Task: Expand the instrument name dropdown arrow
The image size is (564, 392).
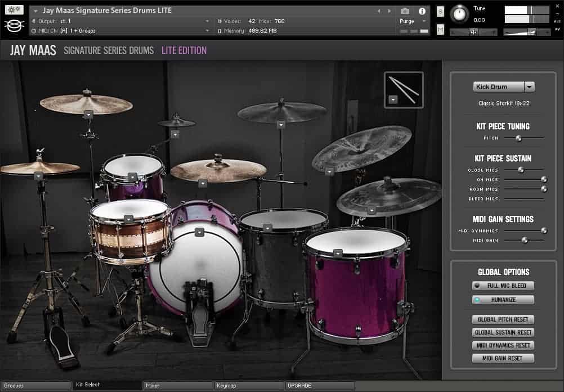Action: [36, 11]
